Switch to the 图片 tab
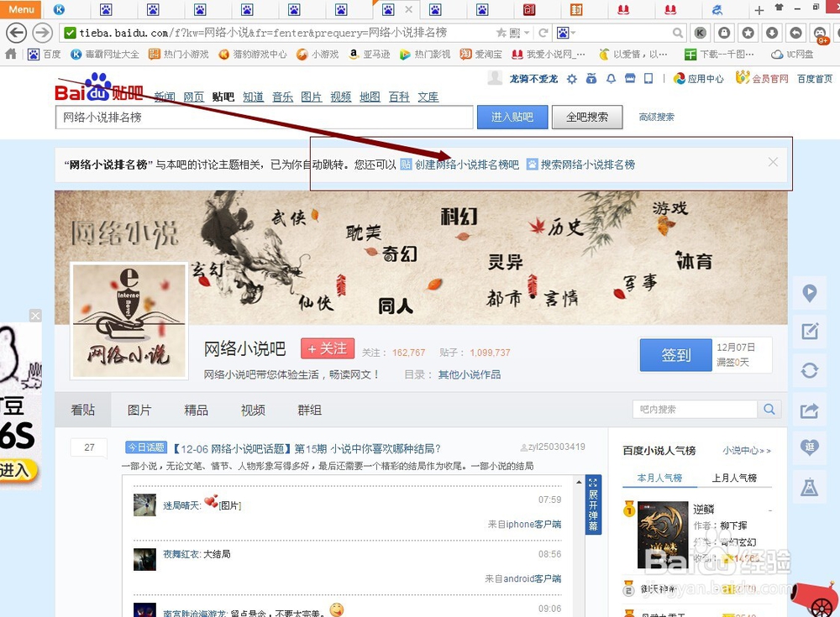This screenshot has width=840, height=617. (139, 410)
